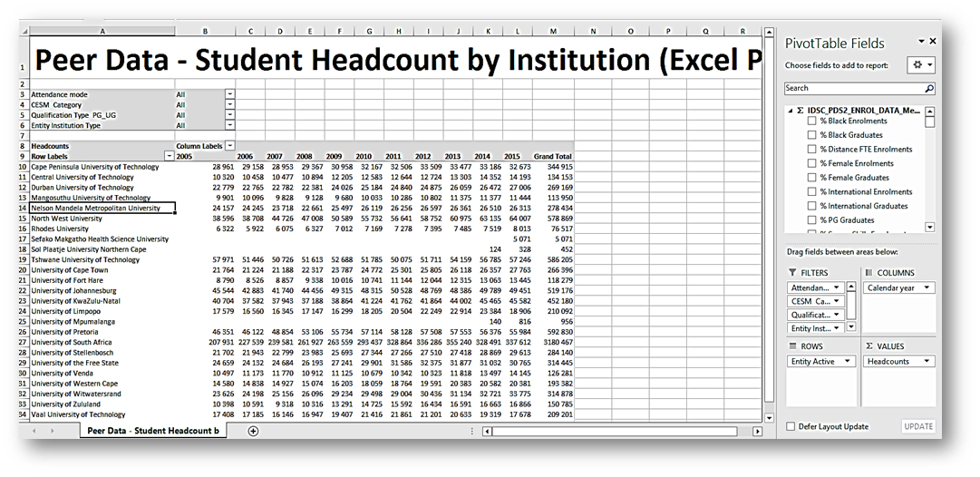Image resolution: width=980 pixels, height=477 pixels.
Task: Tick % International Graduates field
Action: (812, 206)
